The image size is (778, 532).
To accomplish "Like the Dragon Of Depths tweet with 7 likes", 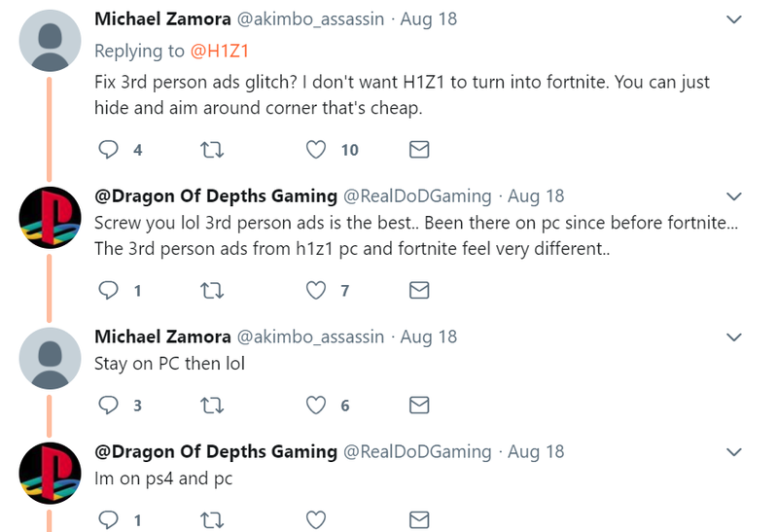I will [315, 291].
